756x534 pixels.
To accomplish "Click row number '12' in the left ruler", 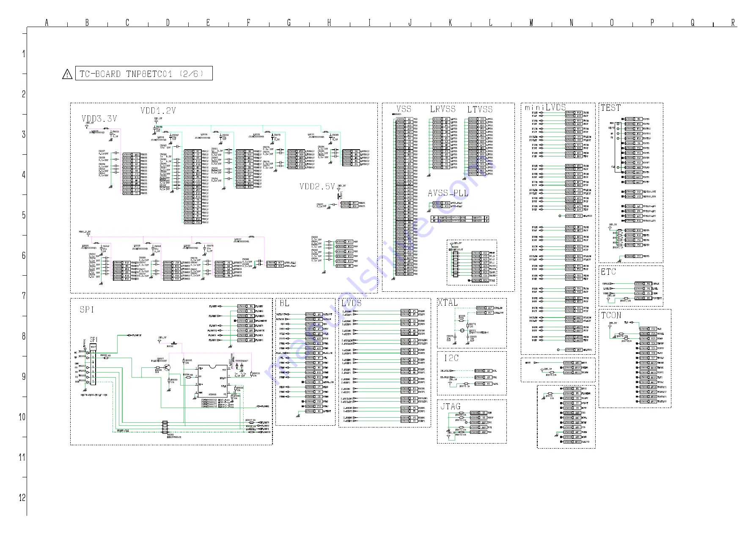I will tap(22, 498).
